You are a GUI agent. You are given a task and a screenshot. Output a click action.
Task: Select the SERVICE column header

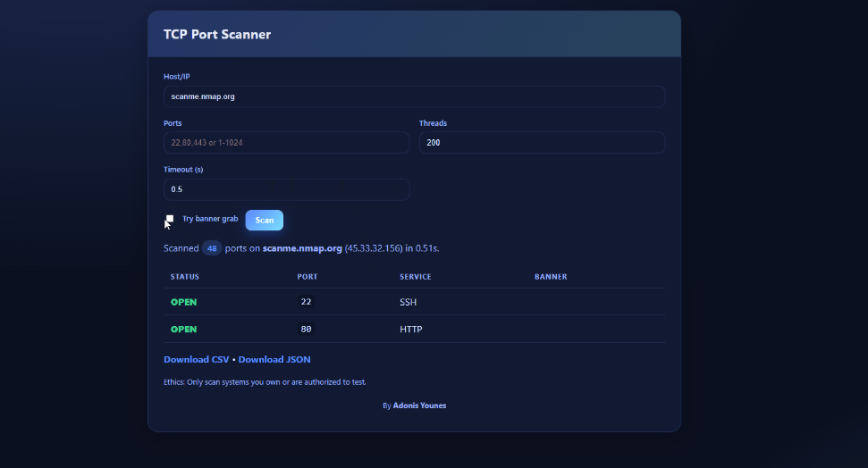(x=415, y=277)
